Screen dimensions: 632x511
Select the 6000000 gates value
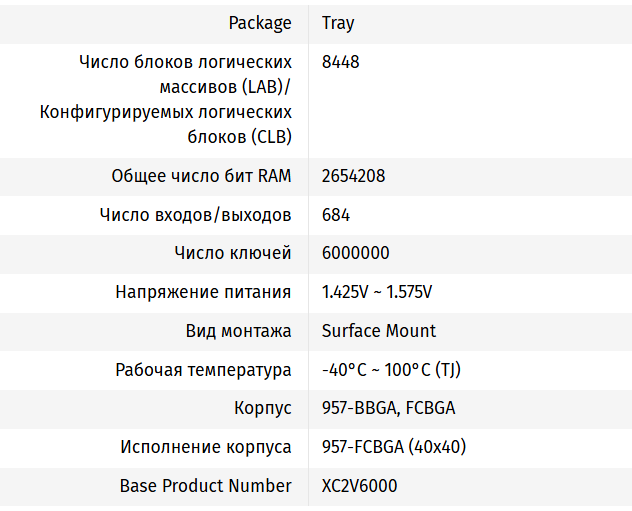[x=356, y=253]
